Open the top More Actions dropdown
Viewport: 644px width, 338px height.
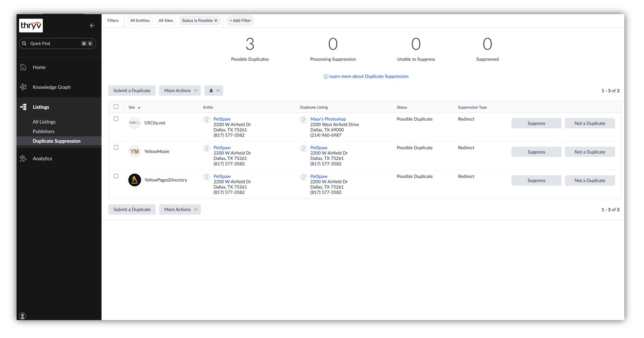tap(180, 91)
